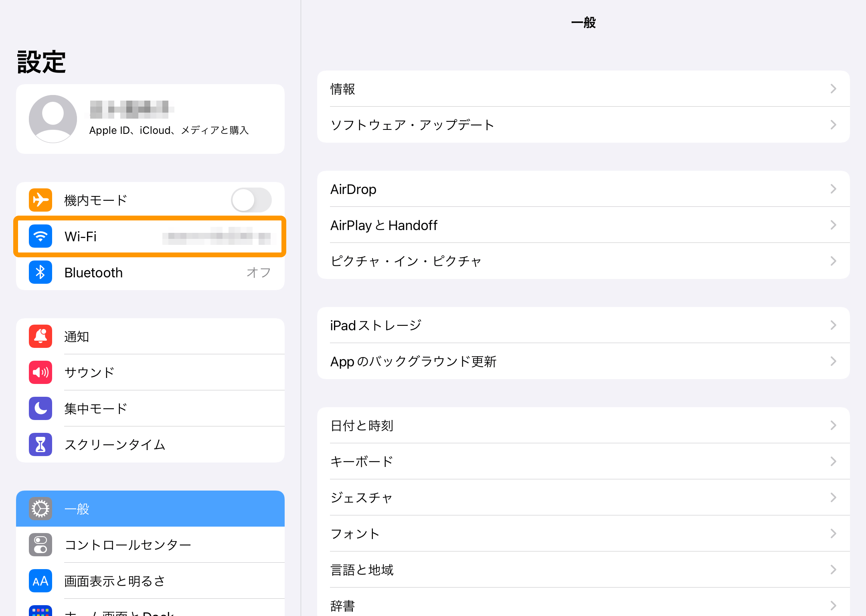Screen dimensions: 866x616
Task: Tap the サウンド speaker icon
Action: pyautogui.click(x=40, y=372)
